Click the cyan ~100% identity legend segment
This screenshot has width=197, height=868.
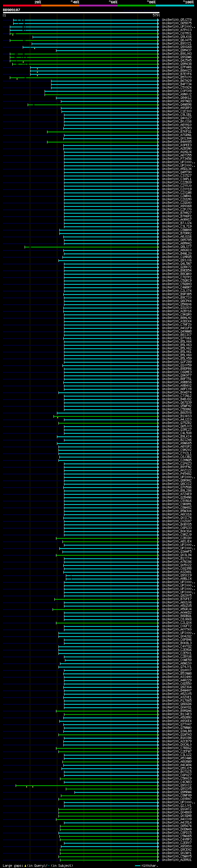tap(175, 6)
